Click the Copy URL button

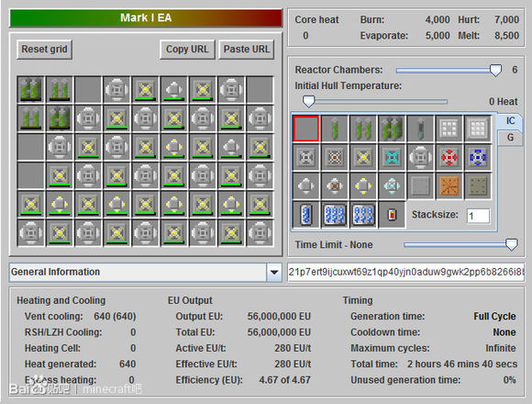point(187,50)
